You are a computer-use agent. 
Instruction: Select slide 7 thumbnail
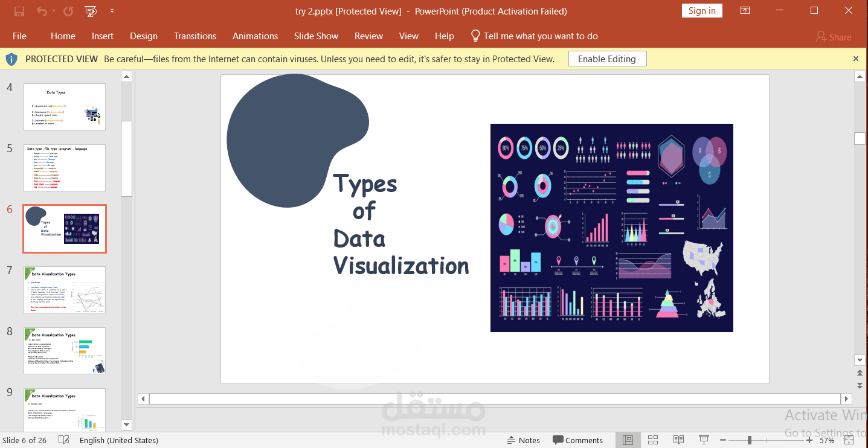click(65, 290)
